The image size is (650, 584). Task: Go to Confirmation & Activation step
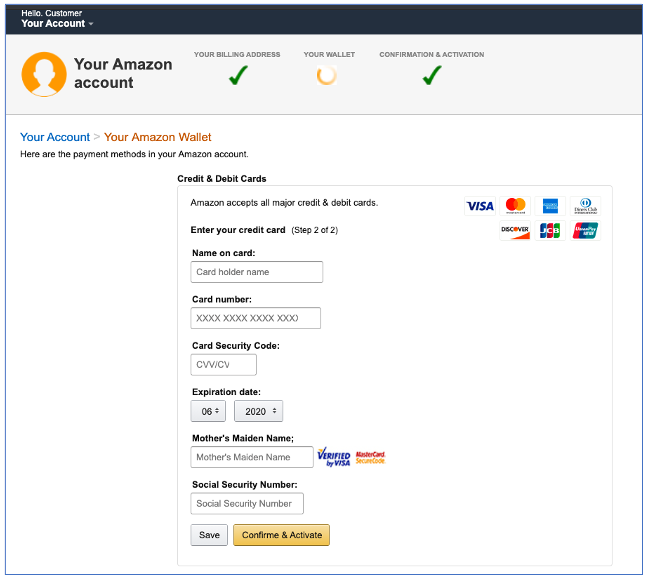[x=432, y=54]
